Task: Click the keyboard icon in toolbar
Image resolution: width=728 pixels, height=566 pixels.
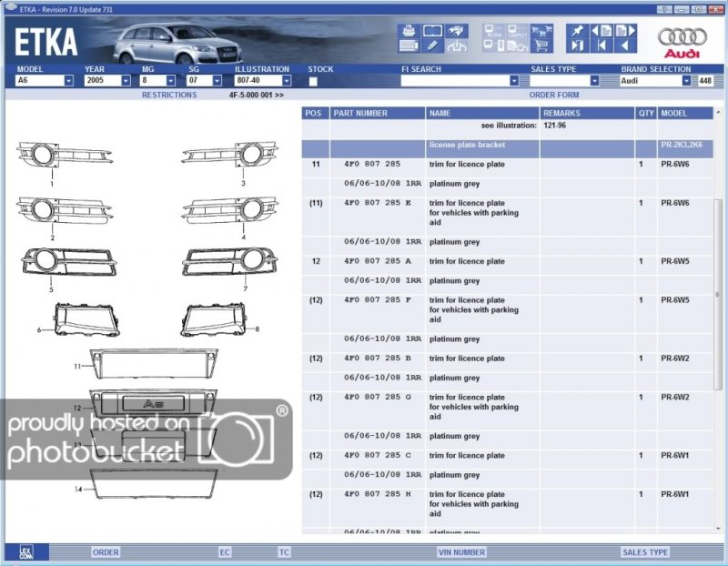Action: pos(408,45)
